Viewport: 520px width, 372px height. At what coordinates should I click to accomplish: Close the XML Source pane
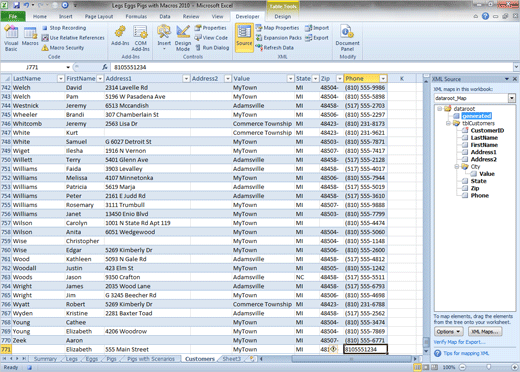515,79
